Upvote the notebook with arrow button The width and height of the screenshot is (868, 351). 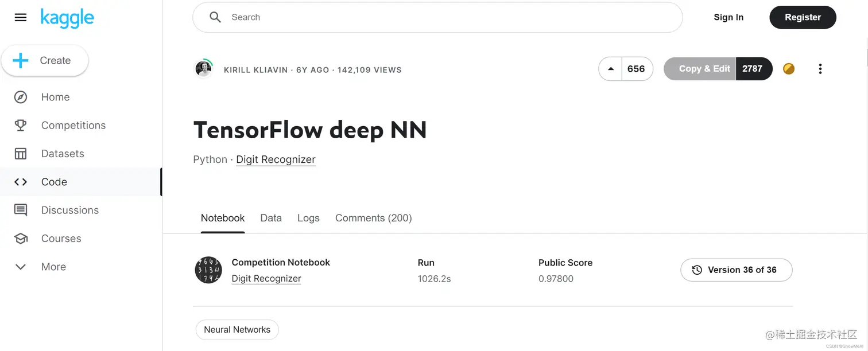coord(610,69)
